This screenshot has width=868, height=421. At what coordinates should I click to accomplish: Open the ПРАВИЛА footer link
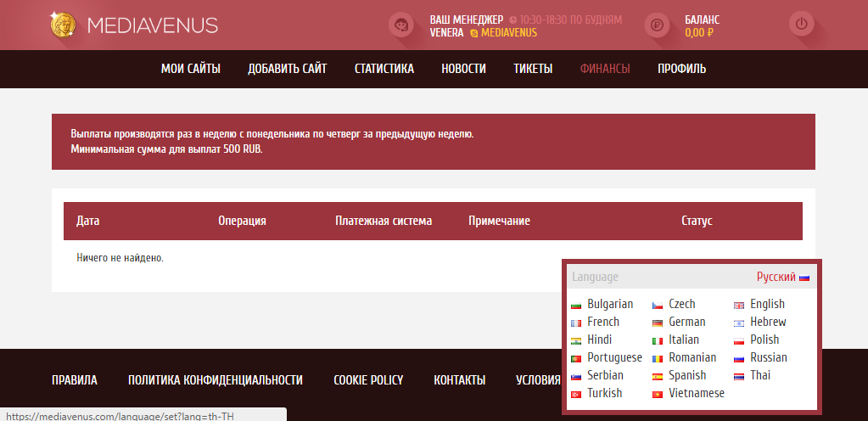(74, 380)
